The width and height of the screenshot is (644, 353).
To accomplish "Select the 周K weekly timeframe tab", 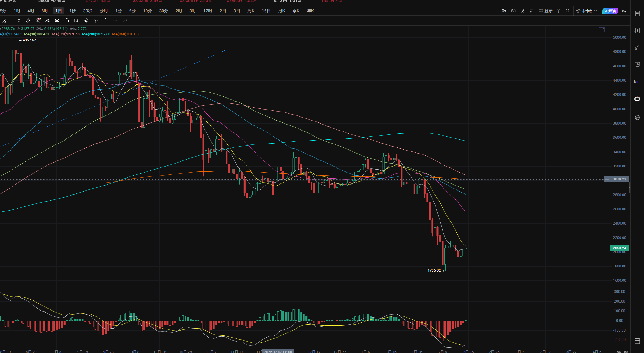I will point(251,11).
